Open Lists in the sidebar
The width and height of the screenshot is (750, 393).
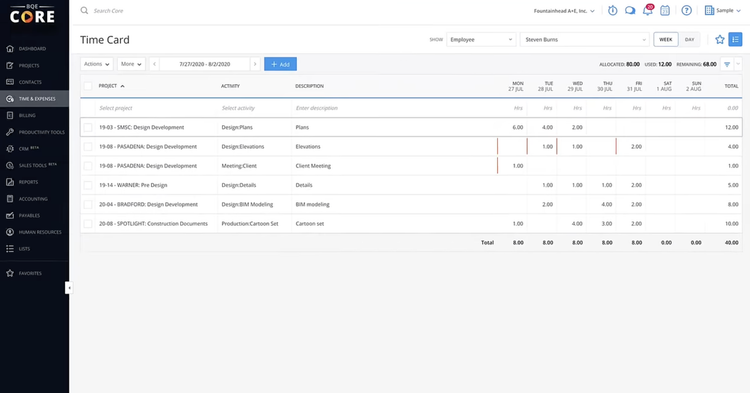(24, 249)
